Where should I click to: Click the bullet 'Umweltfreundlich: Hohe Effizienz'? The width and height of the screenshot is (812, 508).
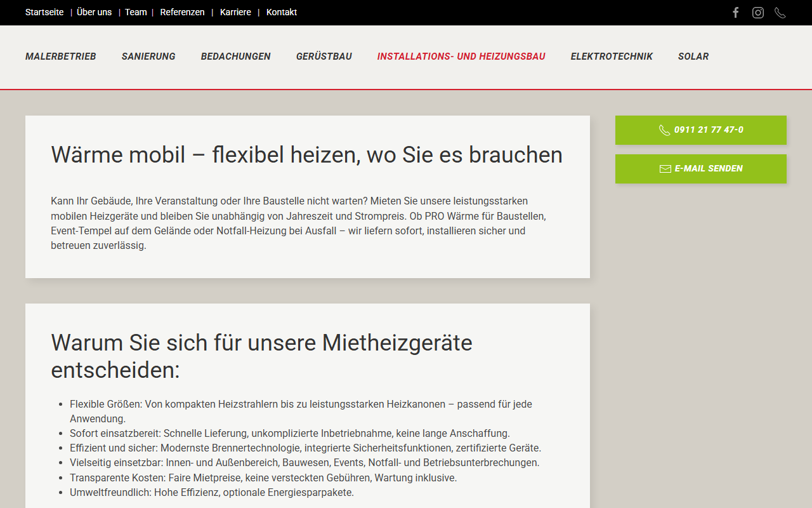tap(212, 492)
